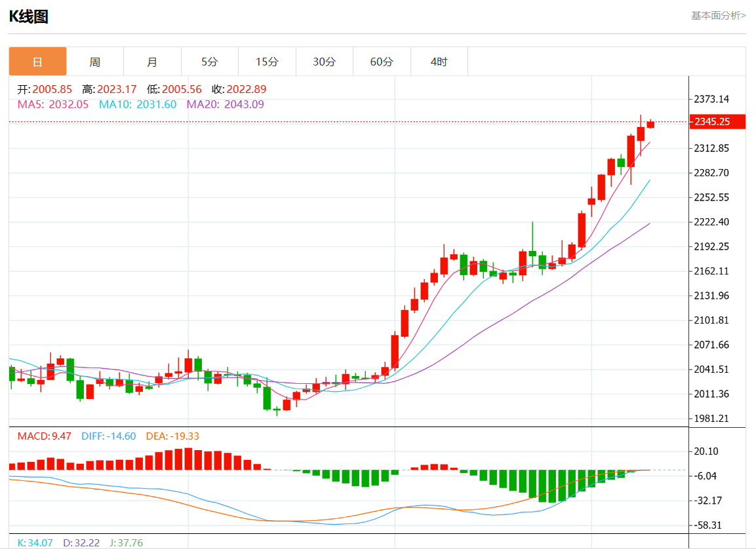Click the MACD:9.47 readout
The image size is (756, 549).
pyautogui.click(x=45, y=436)
